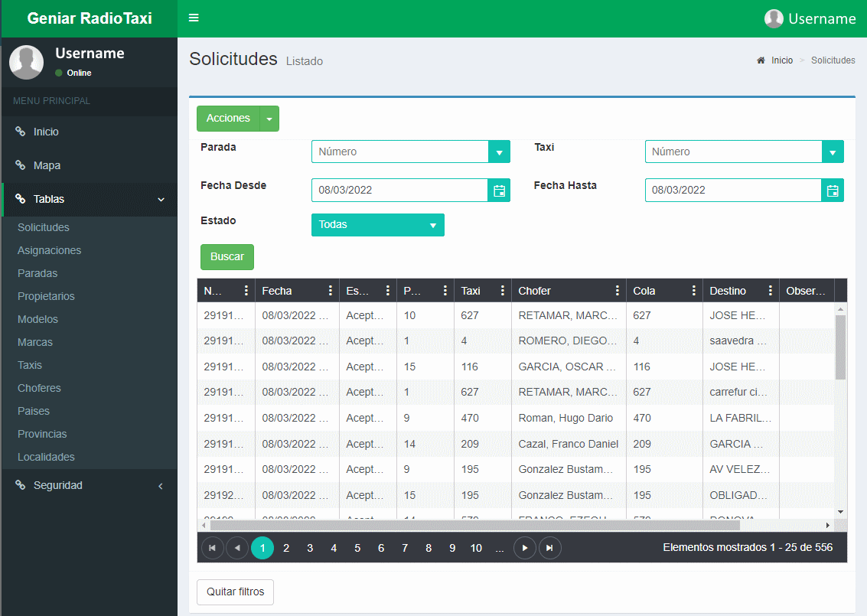867x616 pixels.
Task: Click the link icon beside Seguridad
Action: (21, 485)
